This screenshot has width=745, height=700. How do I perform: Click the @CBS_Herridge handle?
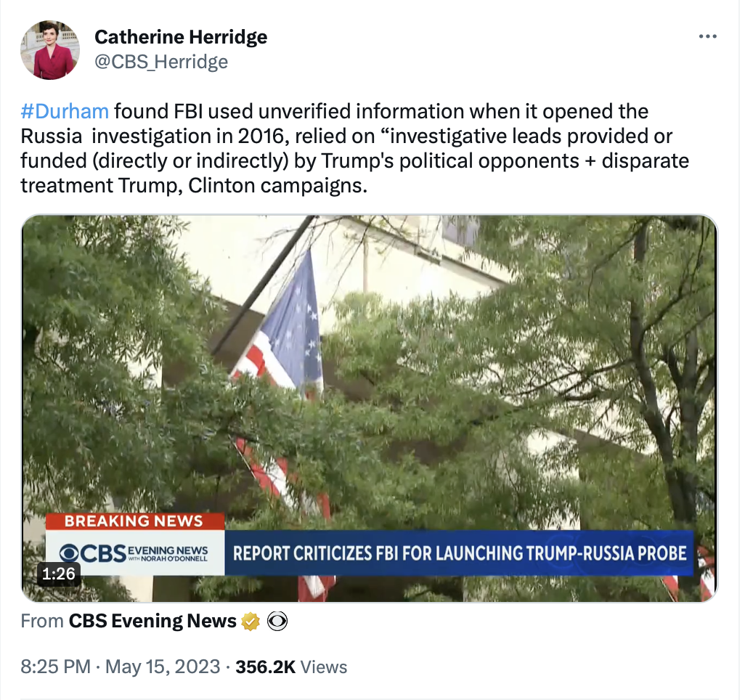161,62
